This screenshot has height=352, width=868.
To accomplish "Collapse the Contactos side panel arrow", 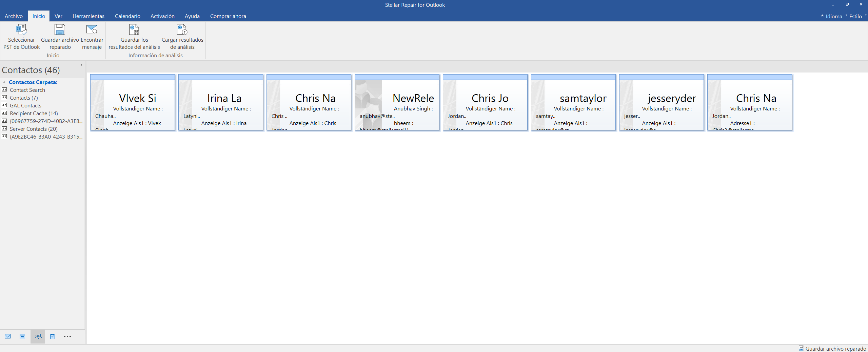I will click(81, 65).
